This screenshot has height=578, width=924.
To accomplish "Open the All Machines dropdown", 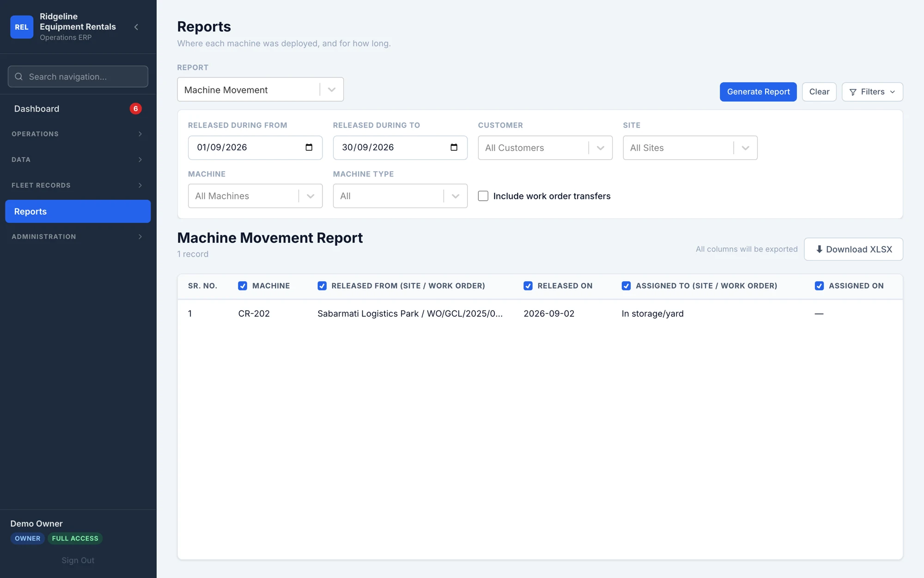I will (x=255, y=196).
